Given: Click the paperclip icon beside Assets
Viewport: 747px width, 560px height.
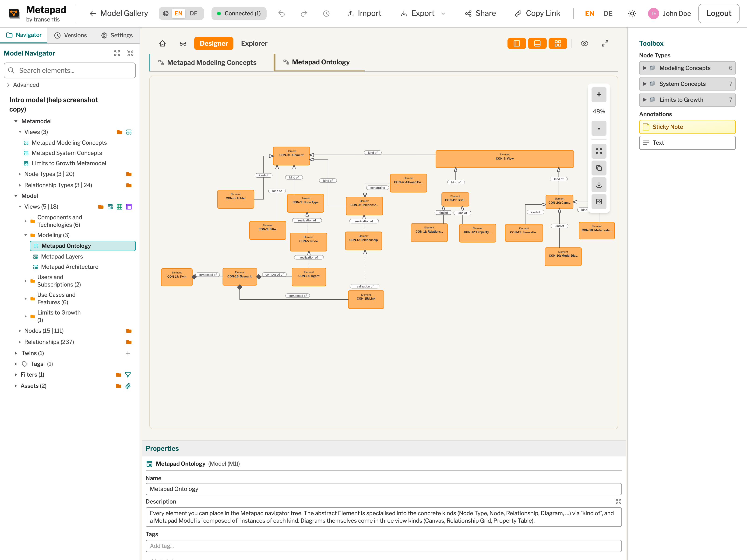Looking at the screenshot, I should pos(128,386).
